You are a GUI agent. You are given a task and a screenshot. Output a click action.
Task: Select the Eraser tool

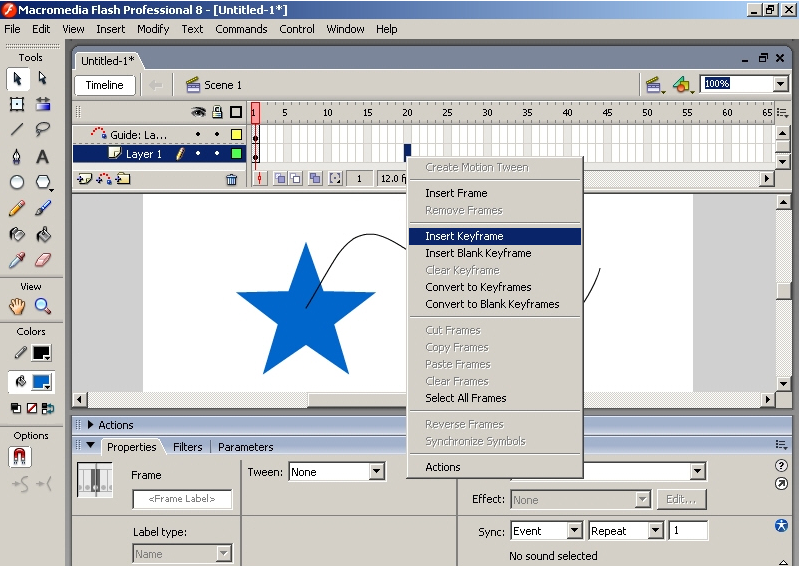click(43, 260)
